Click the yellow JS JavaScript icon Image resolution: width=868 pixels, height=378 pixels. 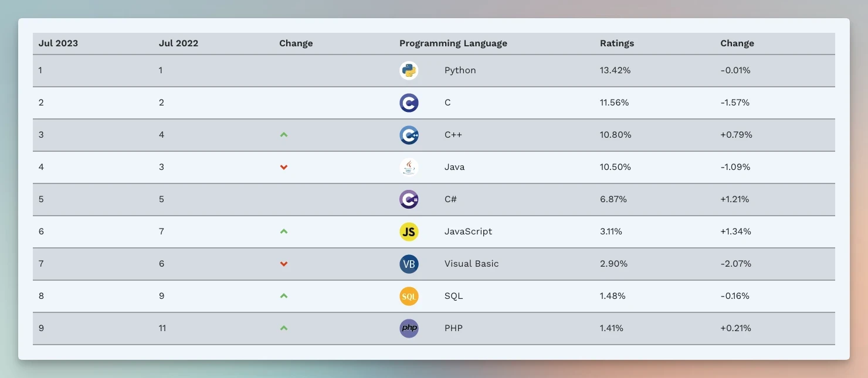[x=409, y=232]
